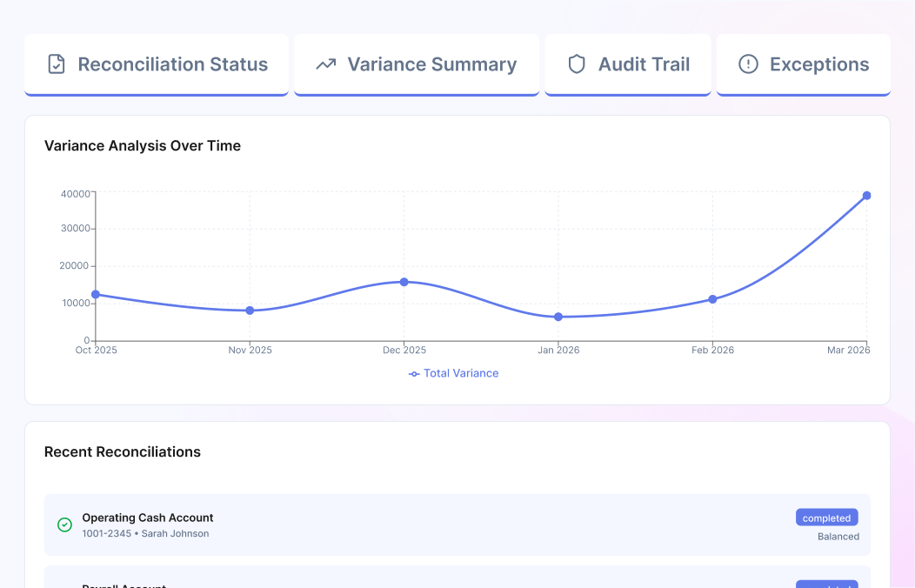Click the document-check icon on Reconciliation Status
915x588 pixels.
tap(56, 64)
